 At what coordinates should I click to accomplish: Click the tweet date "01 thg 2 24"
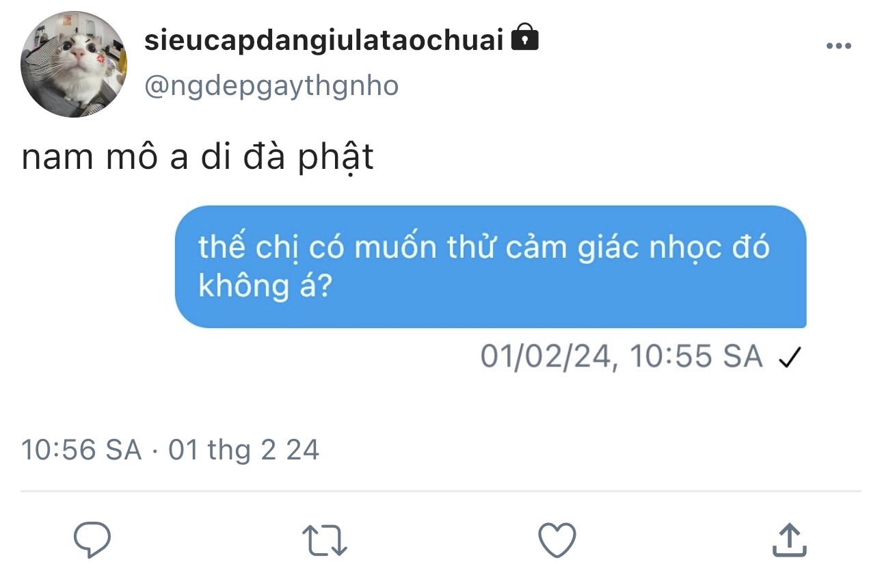244,451
